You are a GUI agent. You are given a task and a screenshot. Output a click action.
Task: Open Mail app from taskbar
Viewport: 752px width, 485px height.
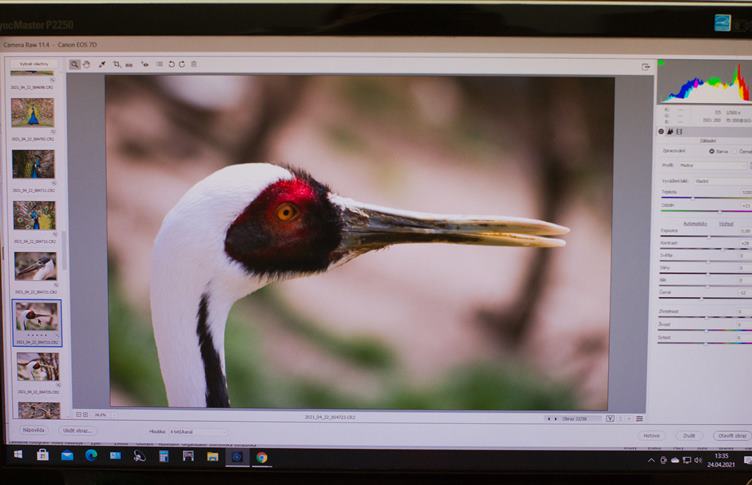67,456
